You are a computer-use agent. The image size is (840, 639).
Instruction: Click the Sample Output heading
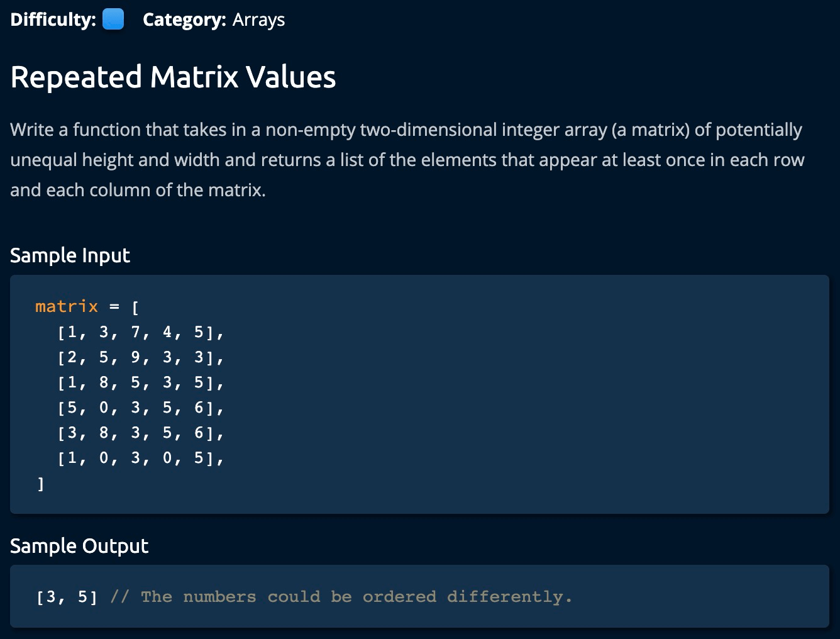pyautogui.click(x=79, y=546)
